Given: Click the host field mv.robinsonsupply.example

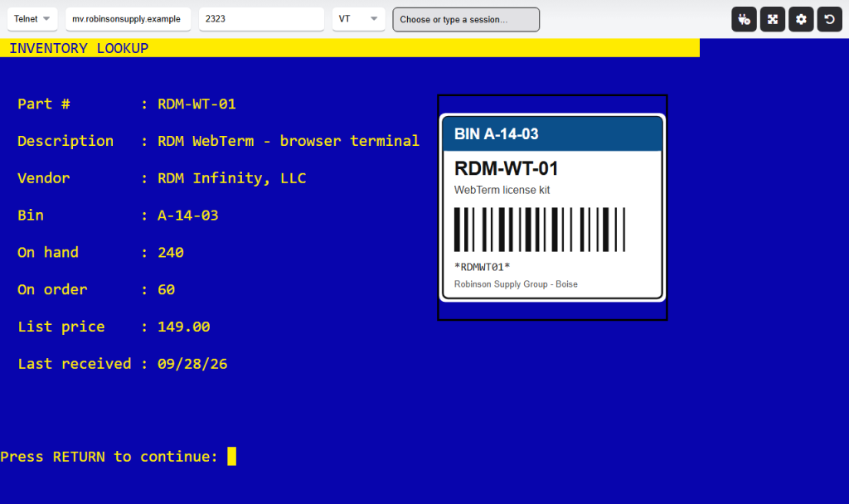Looking at the screenshot, I should coord(128,19).
